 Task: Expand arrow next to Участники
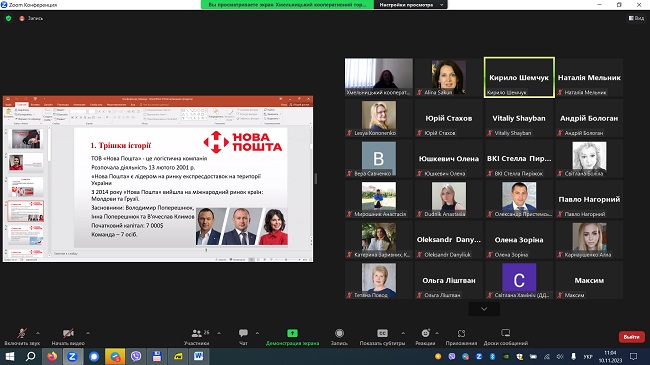point(219,333)
